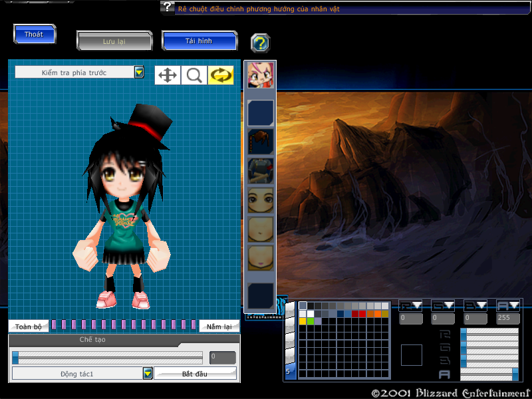Select the yellow rotate character tool
Image resolution: width=532 pixels, height=399 pixels.
coord(221,75)
